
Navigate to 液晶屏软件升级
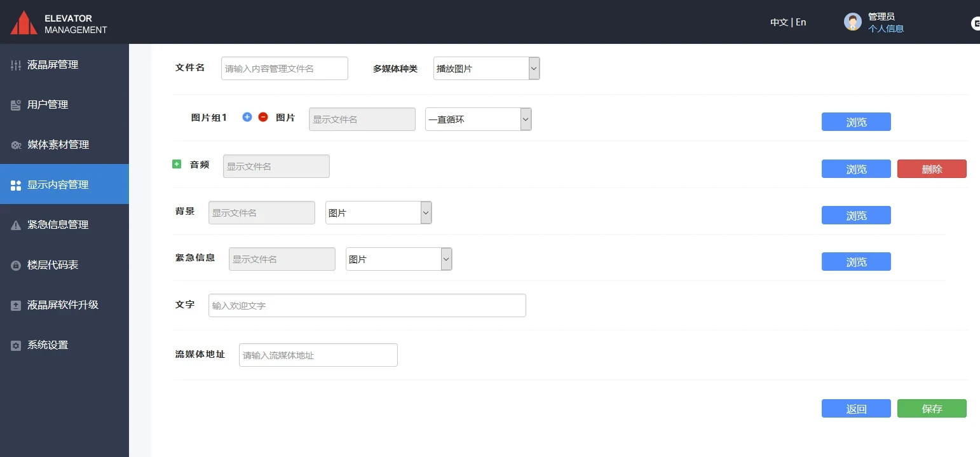click(x=64, y=305)
